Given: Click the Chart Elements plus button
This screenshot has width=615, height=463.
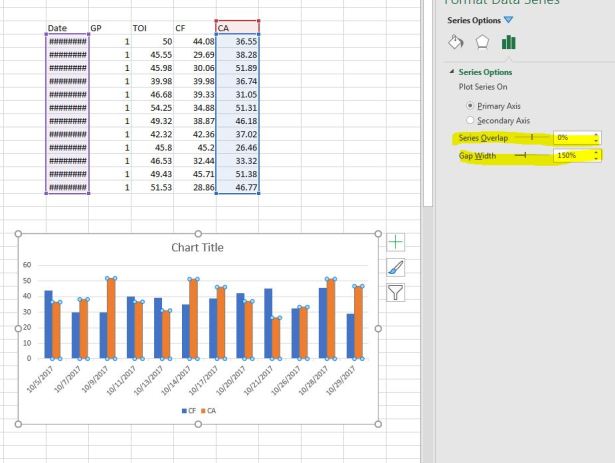Looking at the screenshot, I should [395, 242].
